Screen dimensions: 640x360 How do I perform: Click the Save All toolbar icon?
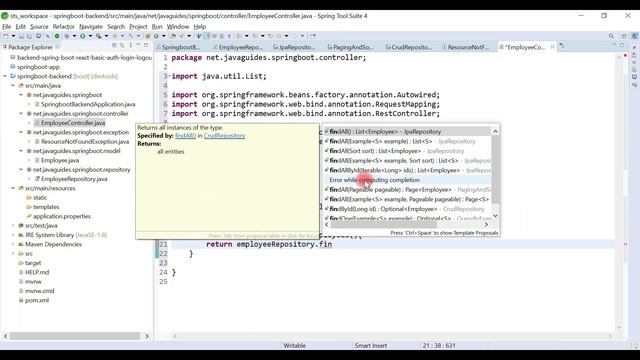point(29,36)
